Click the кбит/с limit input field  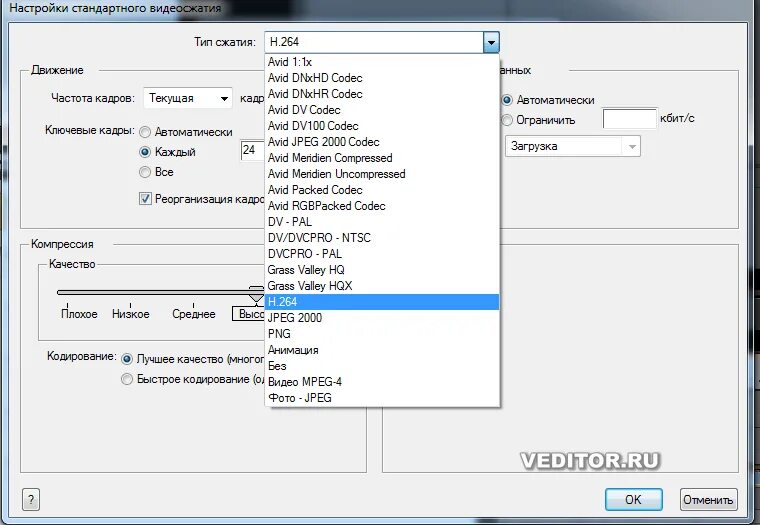coord(630,119)
